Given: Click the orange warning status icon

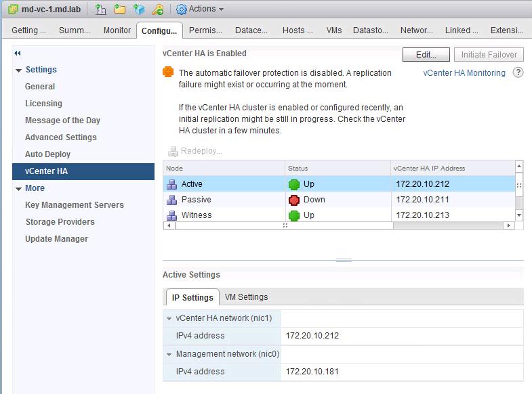Looking at the screenshot, I should click(168, 72).
